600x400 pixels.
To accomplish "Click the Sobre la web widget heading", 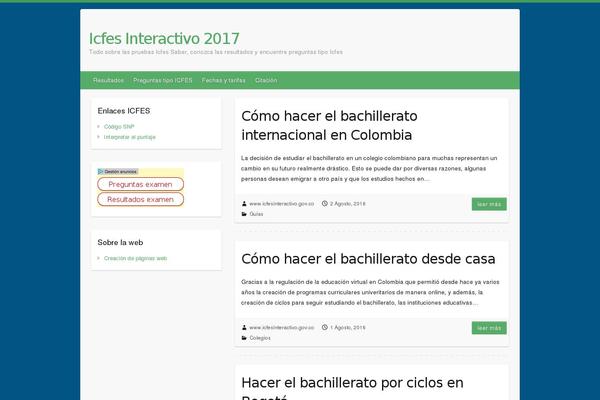I will (x=120, y=242).
